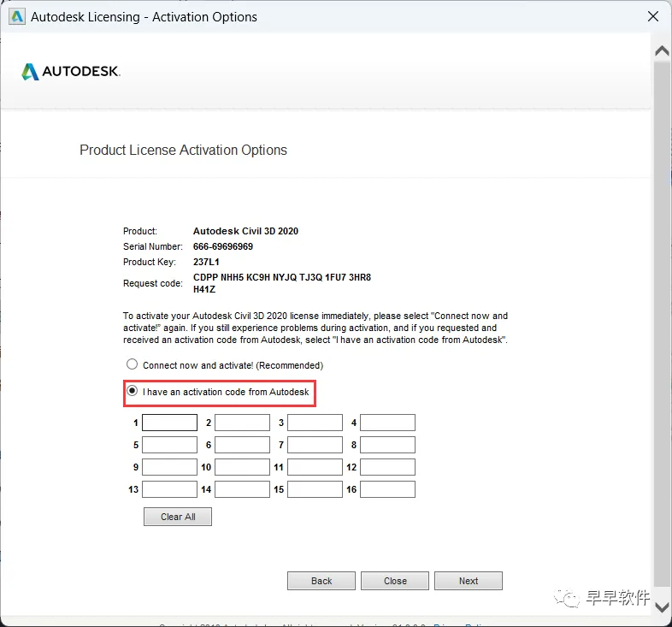Click the request code starting with CDPP
This screenshot has height=627, width=672.
coord(282,277)
